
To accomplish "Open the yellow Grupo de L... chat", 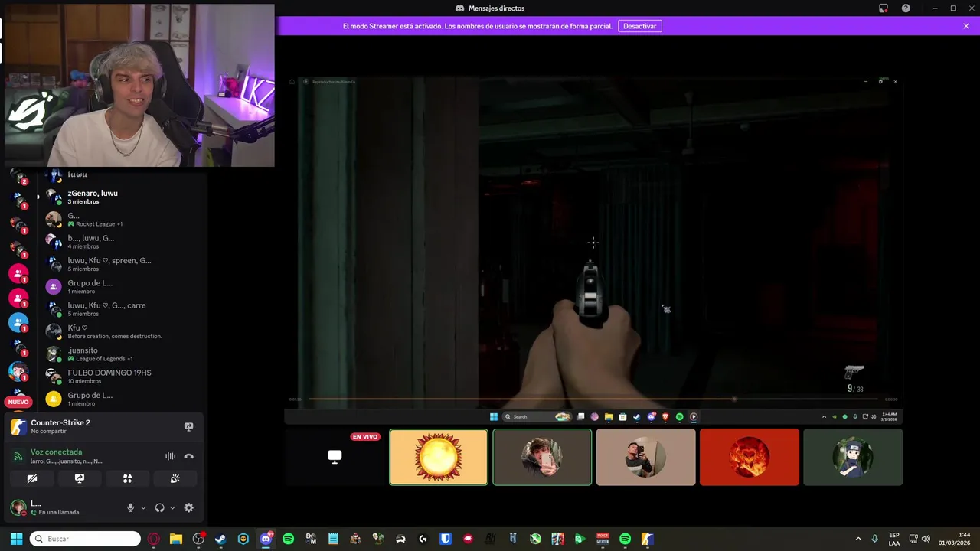I will (122, 399).
